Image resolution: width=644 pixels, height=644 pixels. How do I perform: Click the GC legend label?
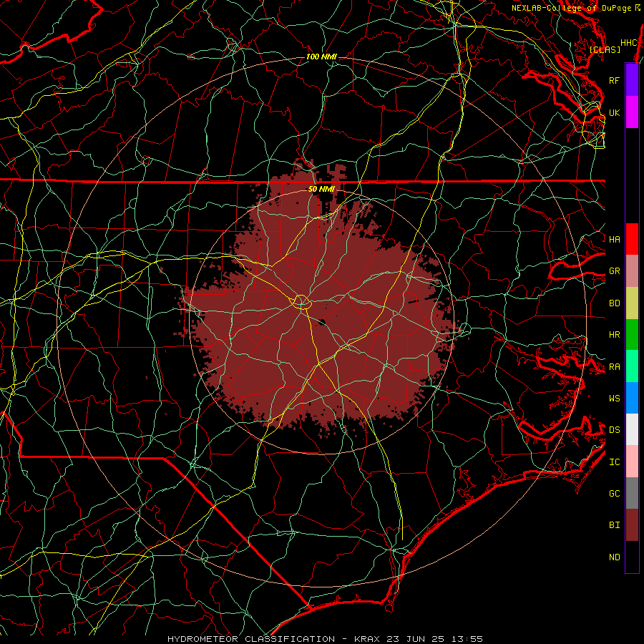614,494
